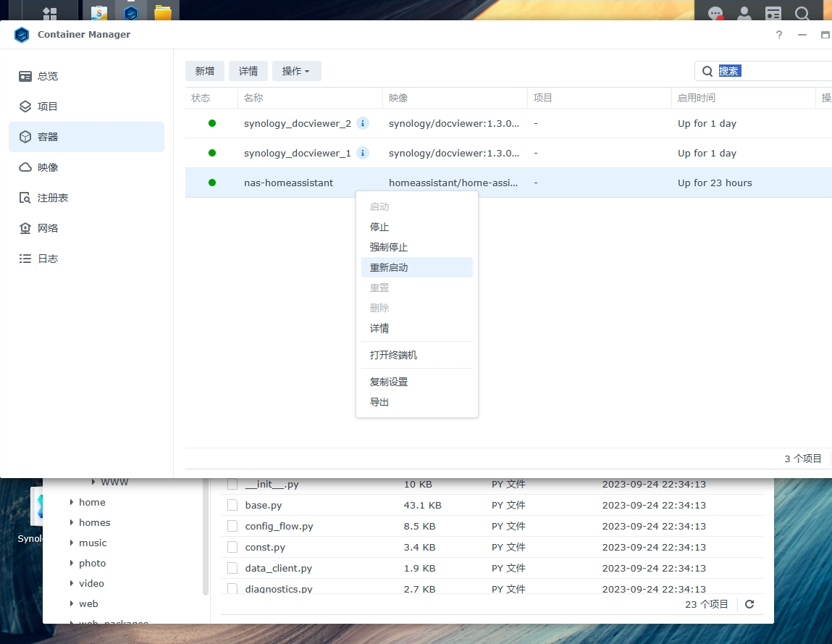Viewport: 832px width, 644px height.
Task: Open the notifications chat bubble icon
Action: pyautogui.click(x=716, y=13)
